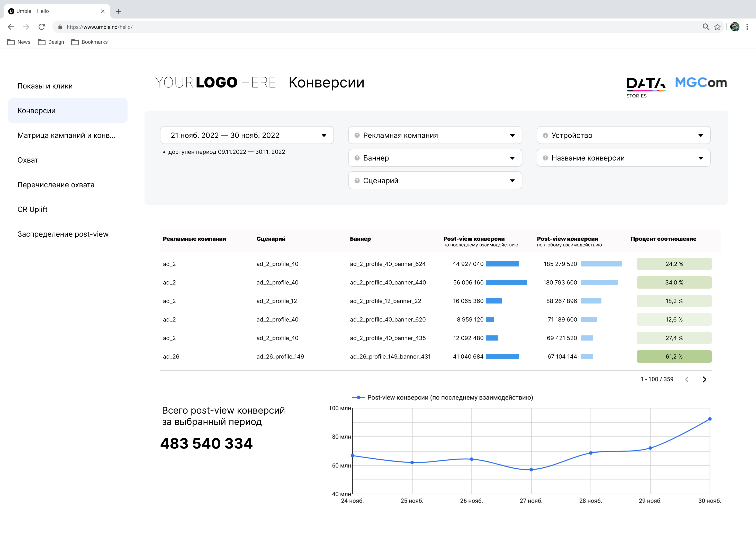This screenshot has width=756, height=535.
Task: Switch to Показы и клики section
Action: click(45, 86)
